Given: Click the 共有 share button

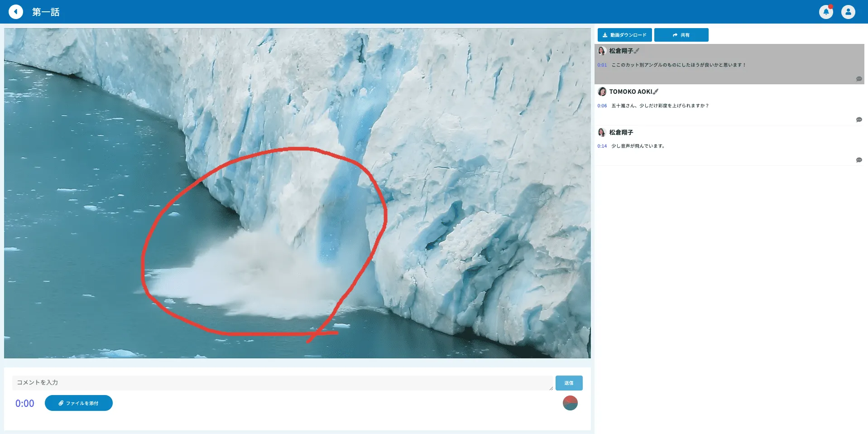Looking at the screenshot, I should pyautogui.click(x=681, y=35).
